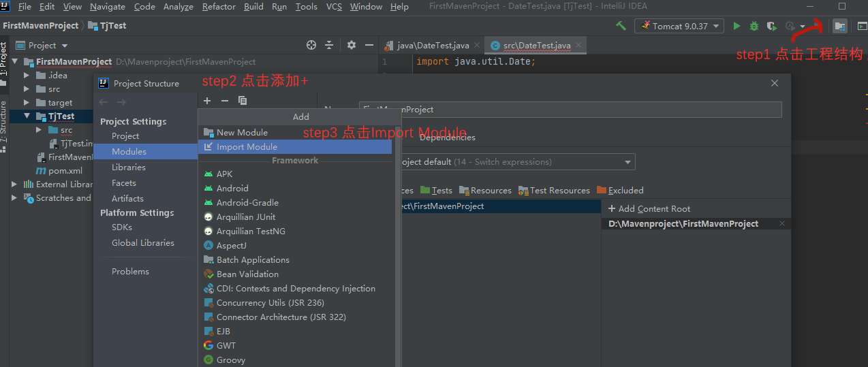Viewport: 868px width, 367px height.
Task: Close the src\DateTest.java editor tab
Action: pos(579,46)
